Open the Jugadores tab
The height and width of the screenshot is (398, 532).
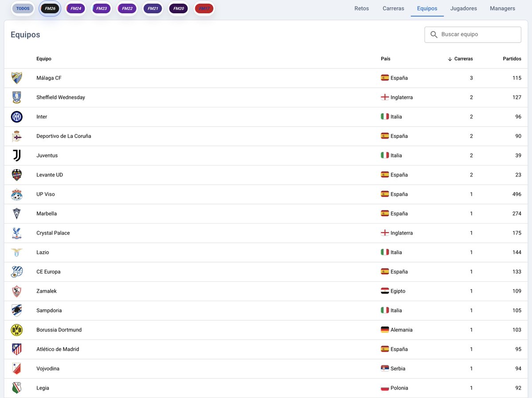pyautogui.click(x=464, y=8)
